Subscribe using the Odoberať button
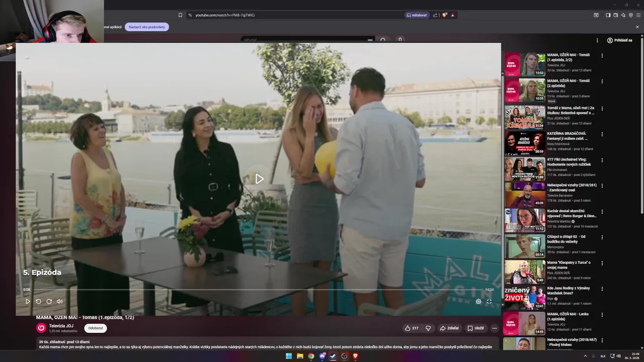Viewport: 644px width, 362px height. click(x=96, y=328)
